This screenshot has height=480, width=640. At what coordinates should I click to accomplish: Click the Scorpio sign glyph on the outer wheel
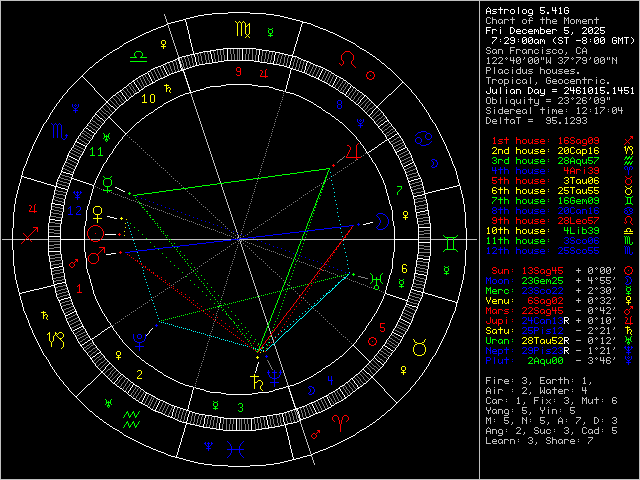pyautogui.click(x=60, y=131)
